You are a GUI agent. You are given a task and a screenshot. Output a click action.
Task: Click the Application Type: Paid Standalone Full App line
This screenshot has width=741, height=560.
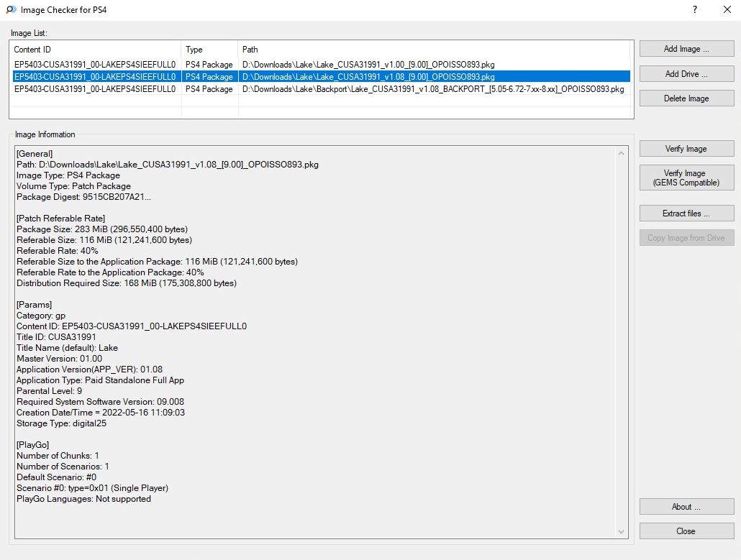pos(100,380)
